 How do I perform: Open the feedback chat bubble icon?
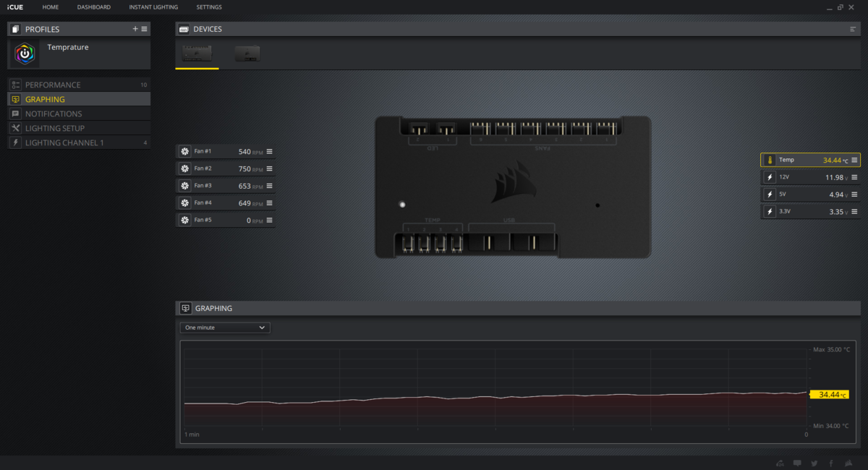(x=797, y=463)
